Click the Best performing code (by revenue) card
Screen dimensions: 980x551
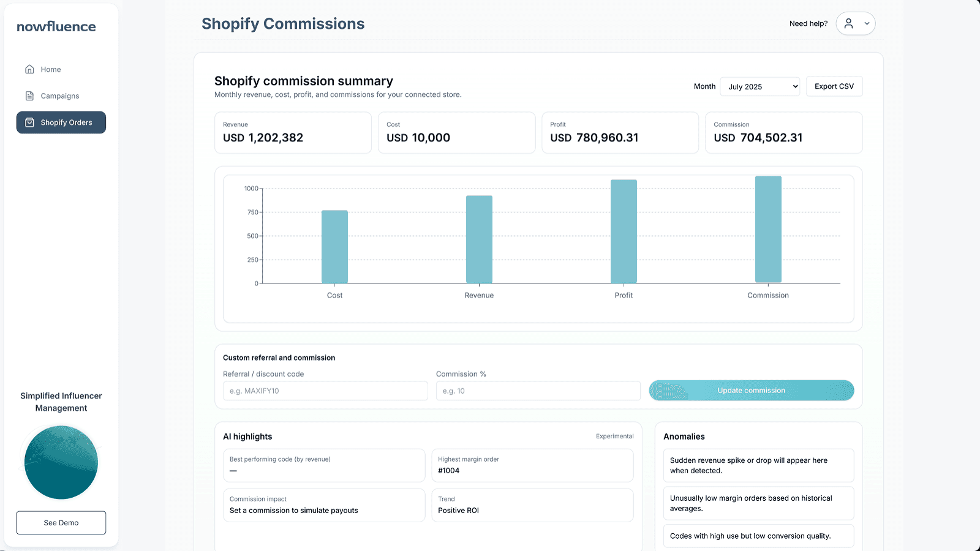324,465
